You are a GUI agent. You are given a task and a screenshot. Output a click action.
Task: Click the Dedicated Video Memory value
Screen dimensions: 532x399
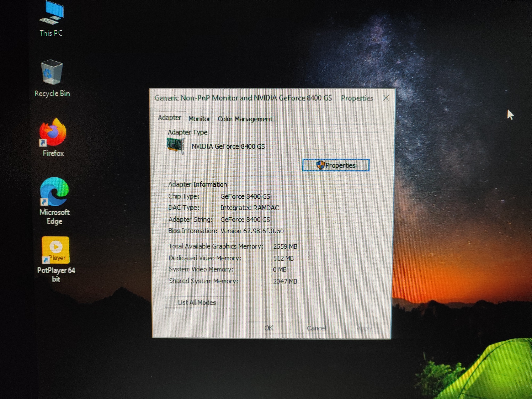click(x=283, y=258)
